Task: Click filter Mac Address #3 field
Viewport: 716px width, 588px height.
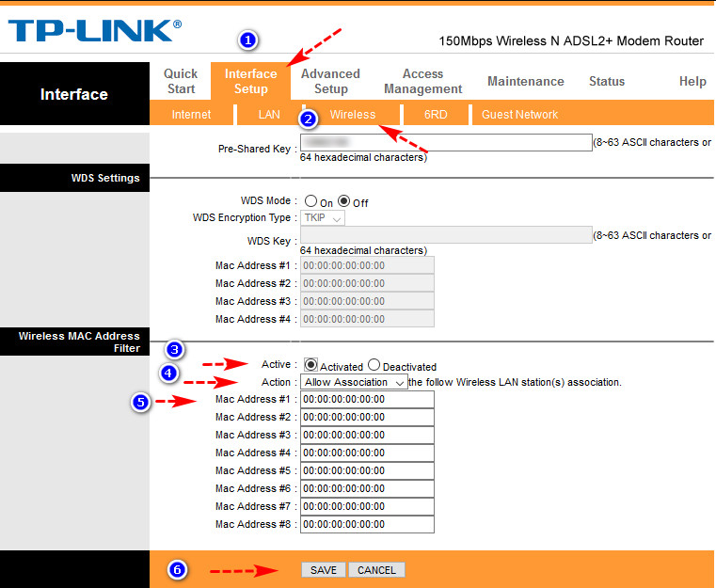Action: 367,435
